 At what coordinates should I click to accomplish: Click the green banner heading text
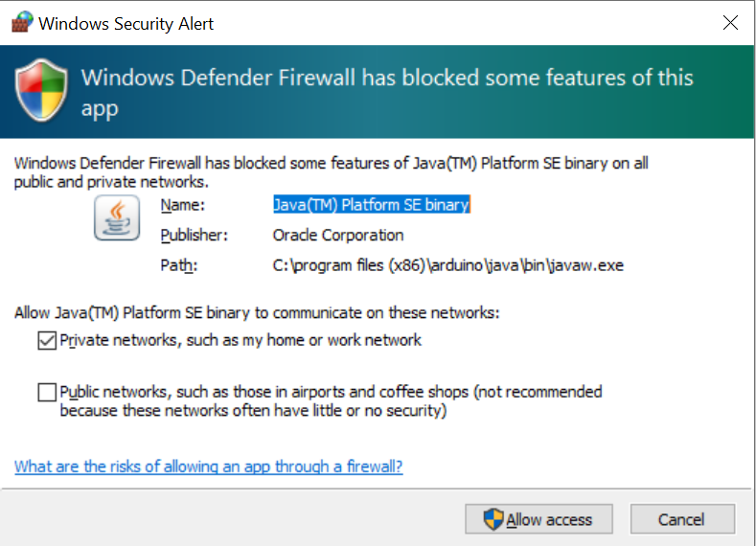[x=387, y=93]
